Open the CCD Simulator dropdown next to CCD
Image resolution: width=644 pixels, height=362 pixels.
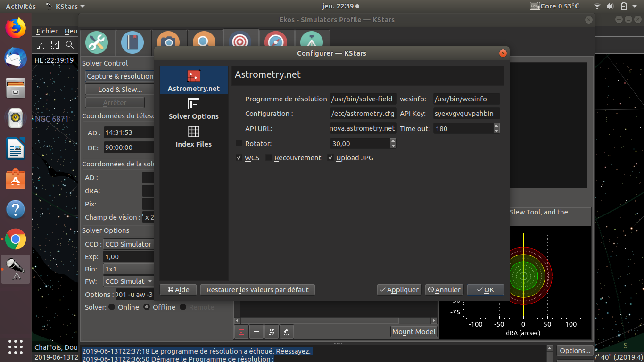[x=129, y=244]
